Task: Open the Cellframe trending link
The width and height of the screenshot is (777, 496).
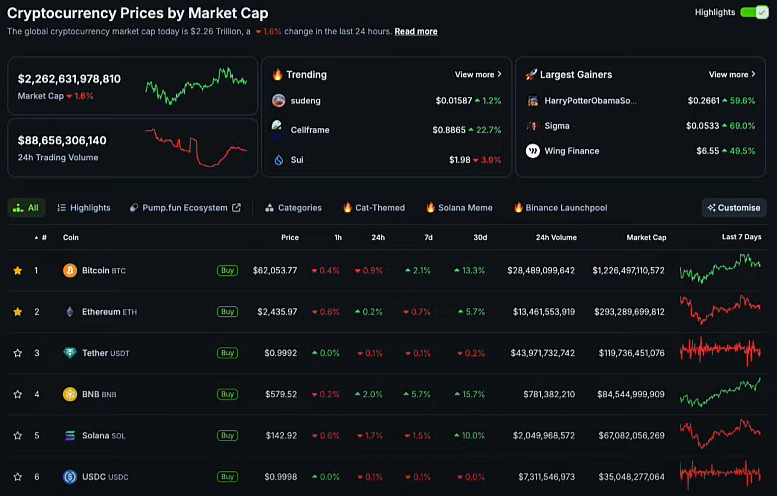Action: pyautogui.click(x=310, y=130)
